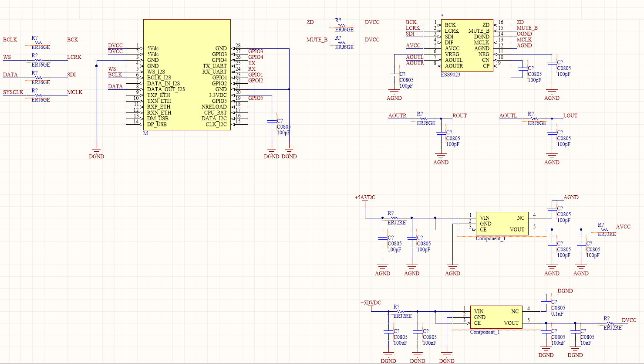Select the capacitor on the VREG pin line

click(394, 76)
